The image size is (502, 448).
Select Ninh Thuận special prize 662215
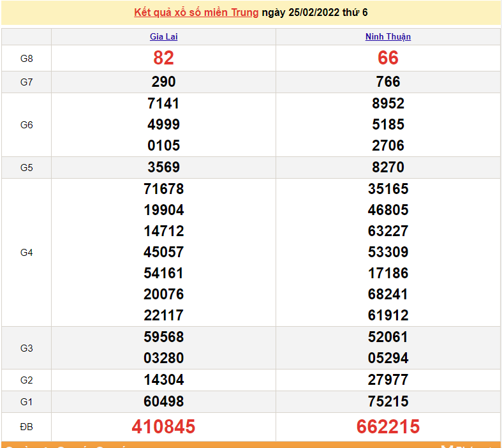(388, 426)
